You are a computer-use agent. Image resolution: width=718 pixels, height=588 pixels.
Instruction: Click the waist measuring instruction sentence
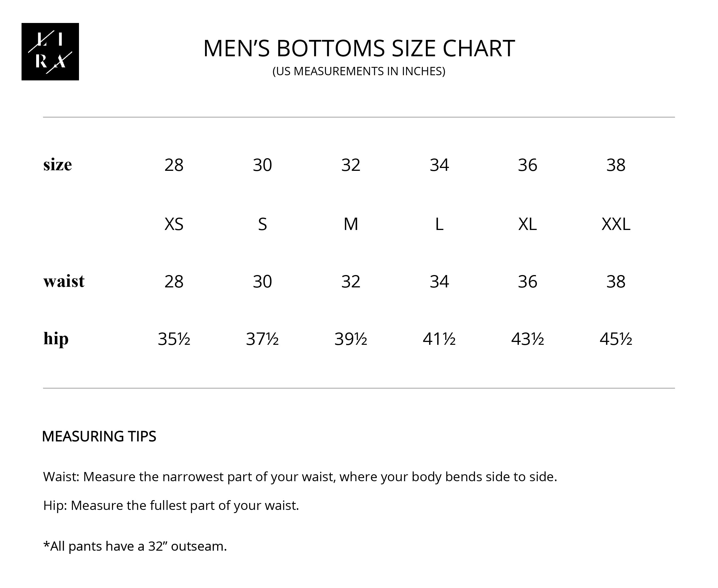(x=300, y=477)
